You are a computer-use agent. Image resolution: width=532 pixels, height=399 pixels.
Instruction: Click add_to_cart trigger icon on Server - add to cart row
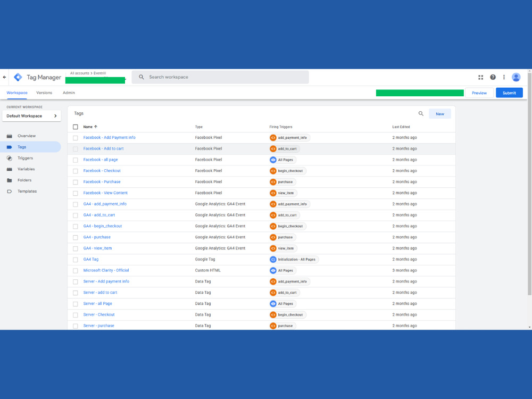273,293
